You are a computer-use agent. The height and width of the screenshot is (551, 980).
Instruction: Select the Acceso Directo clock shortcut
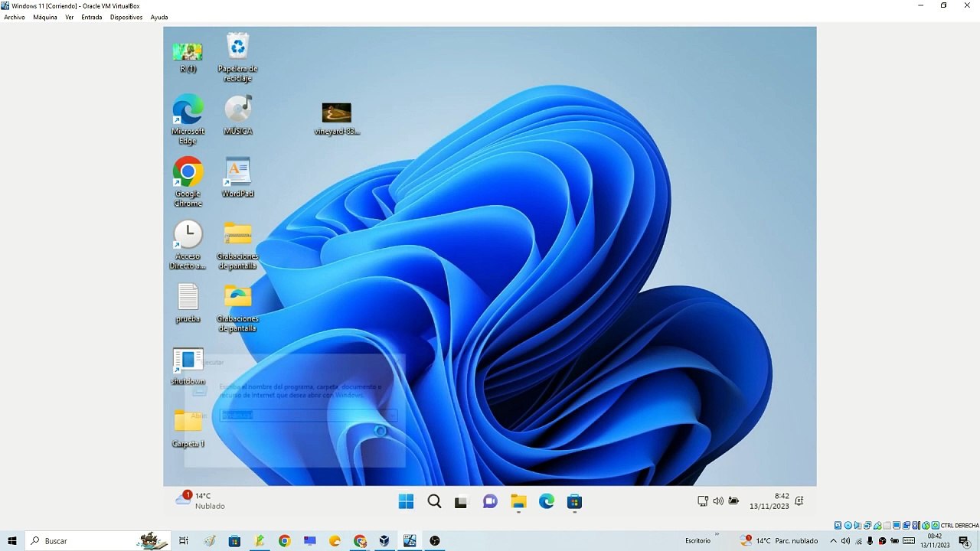tap(188, 245)
